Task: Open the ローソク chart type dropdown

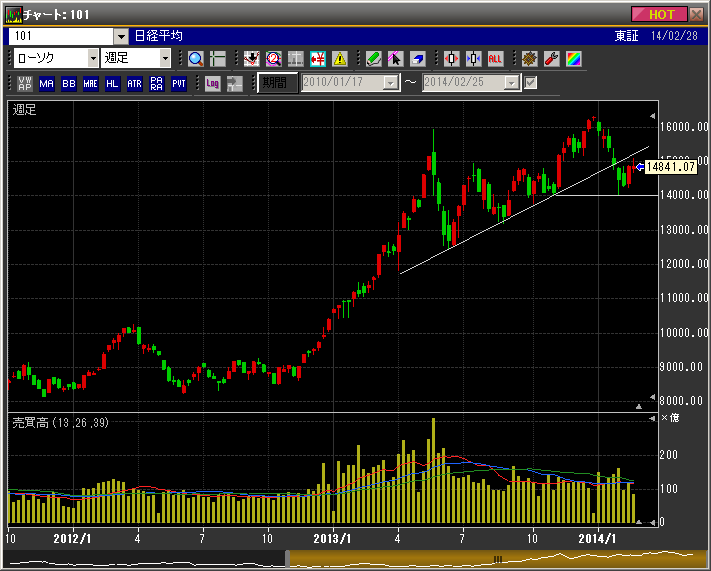Action: tap(92, 58)
